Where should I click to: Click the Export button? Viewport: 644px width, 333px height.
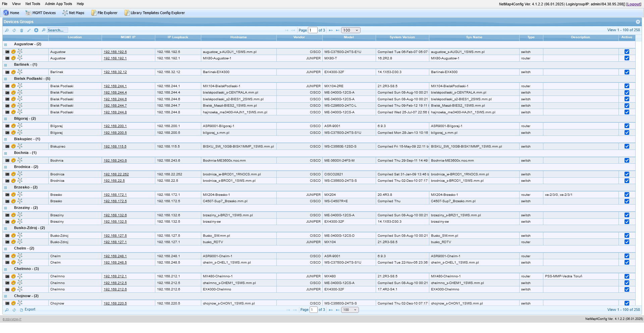(28, 310)
